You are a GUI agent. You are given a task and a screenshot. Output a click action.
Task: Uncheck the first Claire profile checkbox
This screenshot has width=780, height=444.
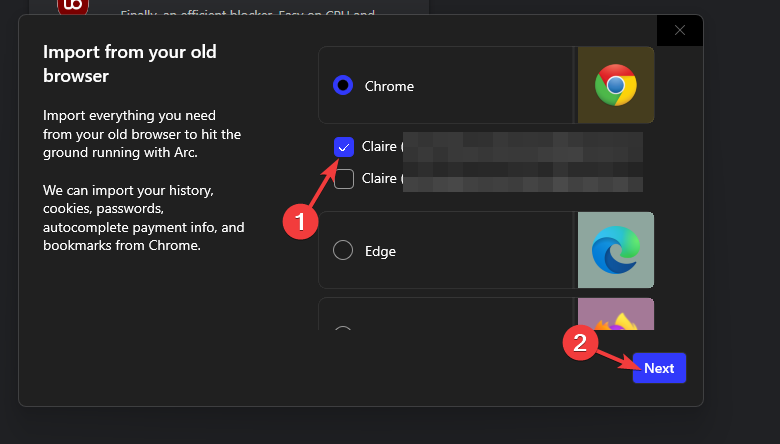point(344,147)
